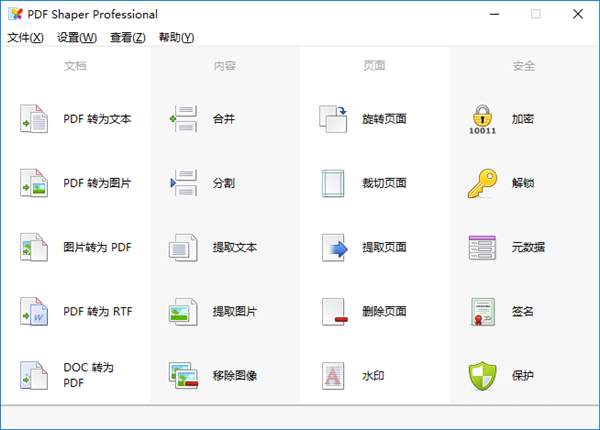Choose the 保护 text label

[x=523, y=376]
